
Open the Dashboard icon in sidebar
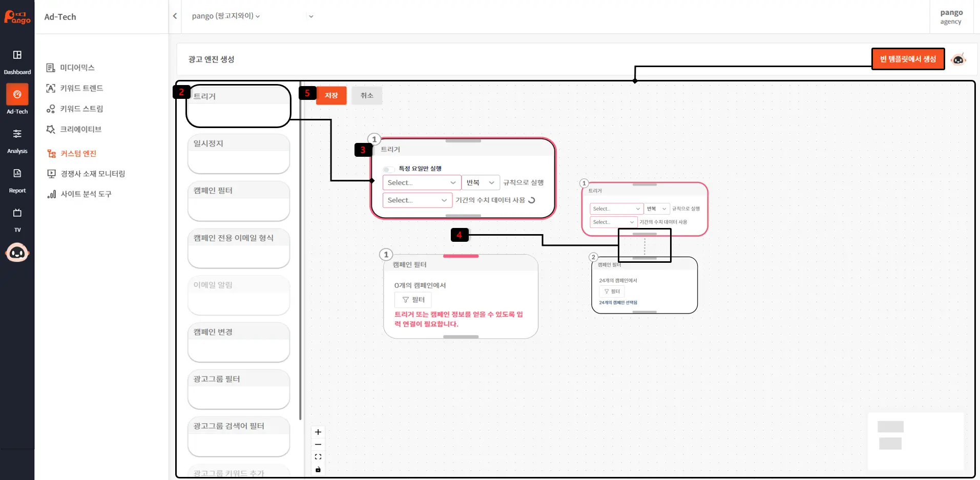tap(17, 55)
